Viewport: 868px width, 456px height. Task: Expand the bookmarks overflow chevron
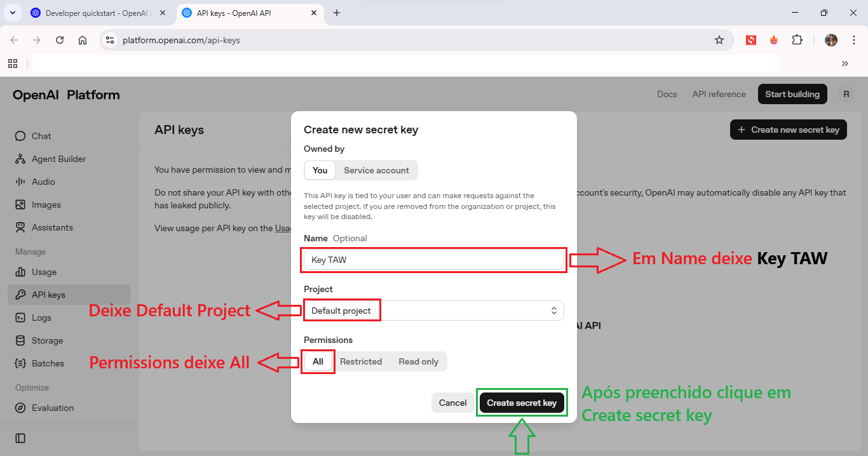coord(844,64)
